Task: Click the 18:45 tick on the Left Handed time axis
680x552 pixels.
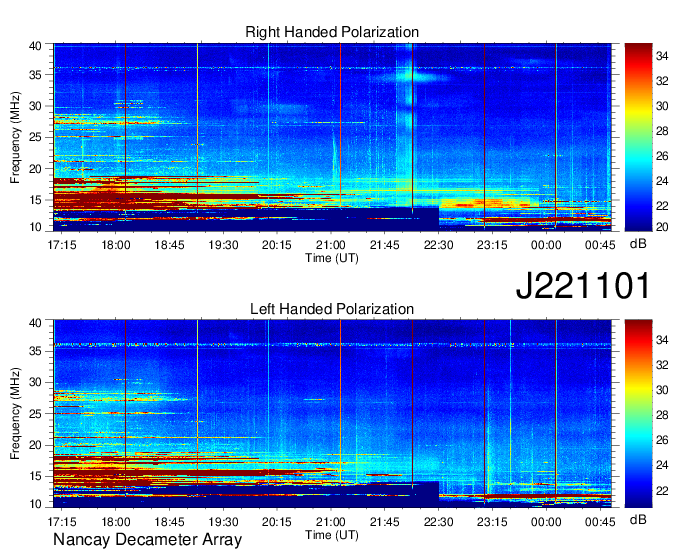Action: (x=170, y=522)
